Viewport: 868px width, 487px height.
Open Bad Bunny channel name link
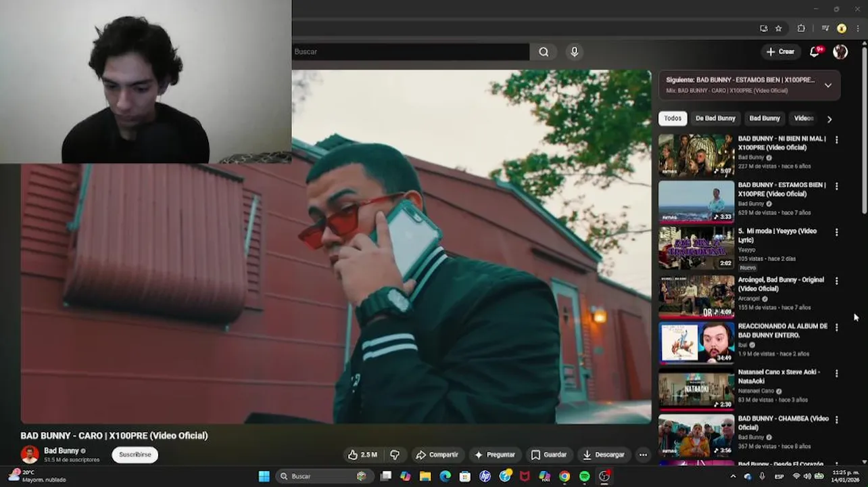tap(62, 450)
